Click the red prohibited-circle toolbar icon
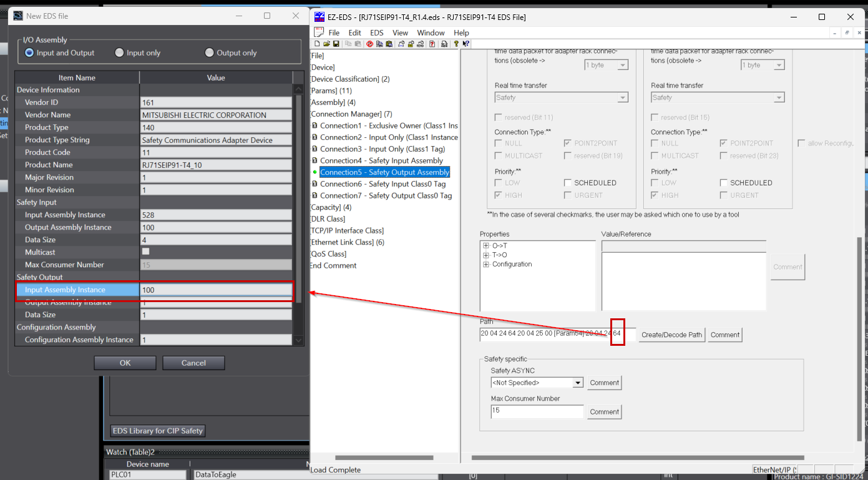The height and width of the screenshot is (480, 868). (370, 44)
